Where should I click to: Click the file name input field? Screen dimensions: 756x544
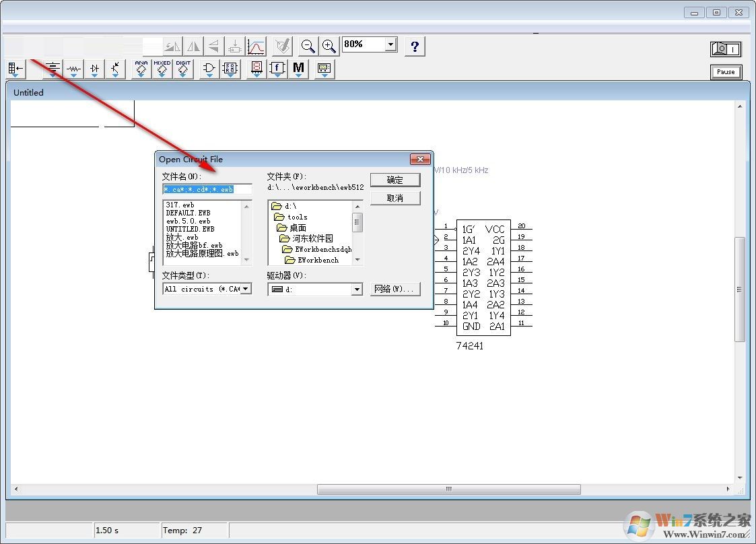tap(207, 189)
